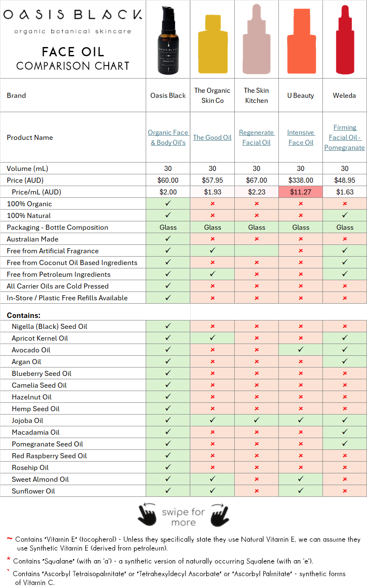367x588 pixels.
Task: Click Weleda's 100% Natural checkmark
Action: [x=345, y=215]
